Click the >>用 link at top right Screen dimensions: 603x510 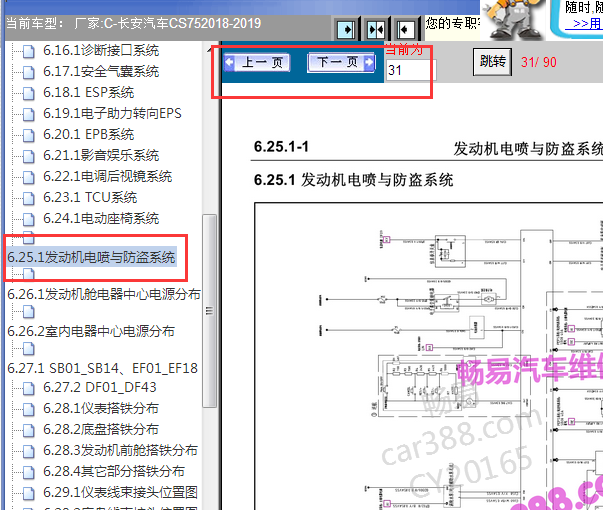[x=586, y=24]
